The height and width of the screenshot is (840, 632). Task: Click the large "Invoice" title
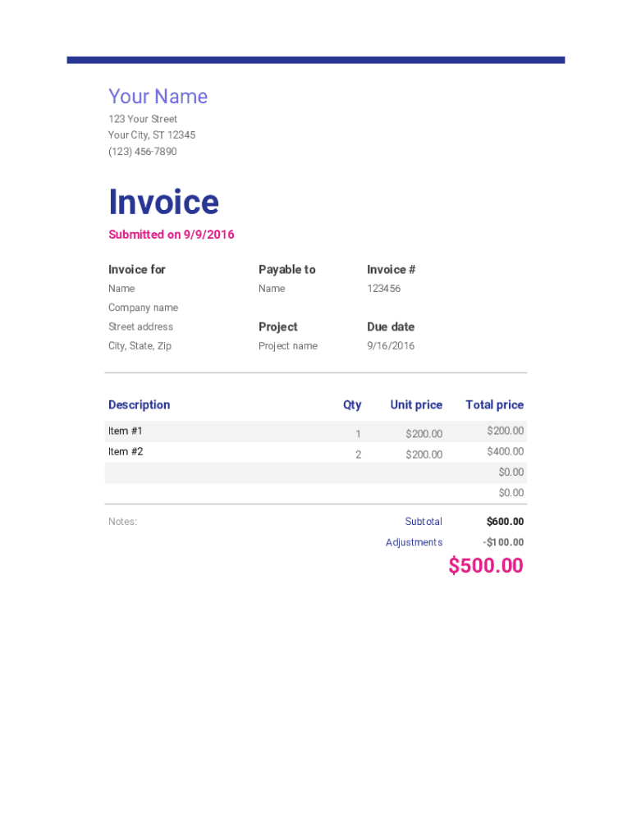163,203
